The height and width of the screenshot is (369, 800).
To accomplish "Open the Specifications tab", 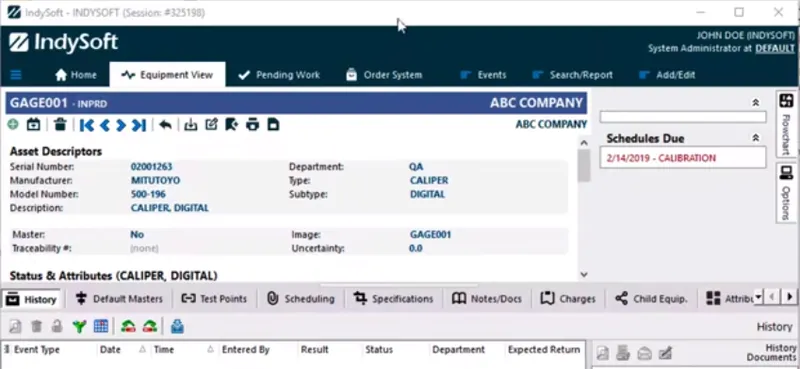I will (393, 299).
